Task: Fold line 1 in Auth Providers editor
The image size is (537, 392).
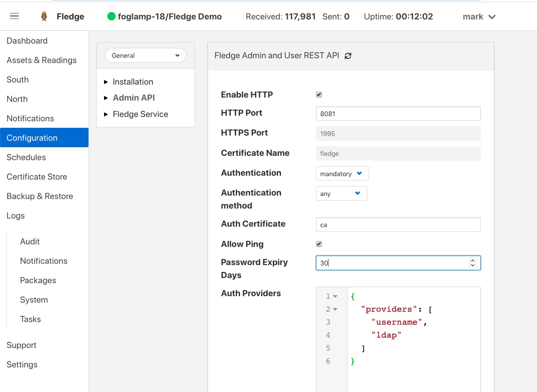Action: click(335, 296)
